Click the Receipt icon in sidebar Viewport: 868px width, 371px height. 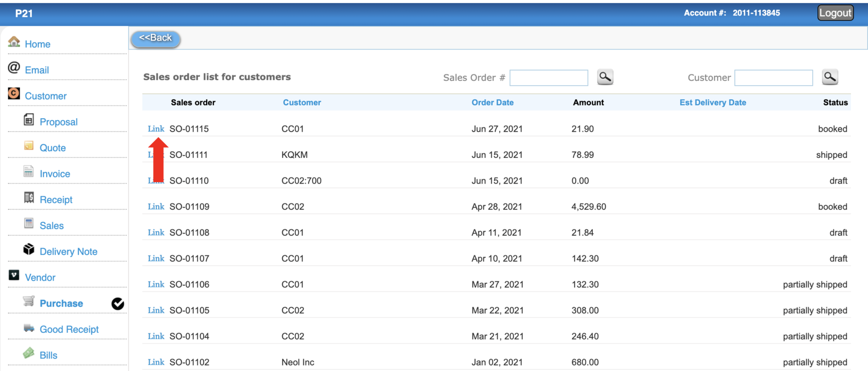[x=29, y=197]
